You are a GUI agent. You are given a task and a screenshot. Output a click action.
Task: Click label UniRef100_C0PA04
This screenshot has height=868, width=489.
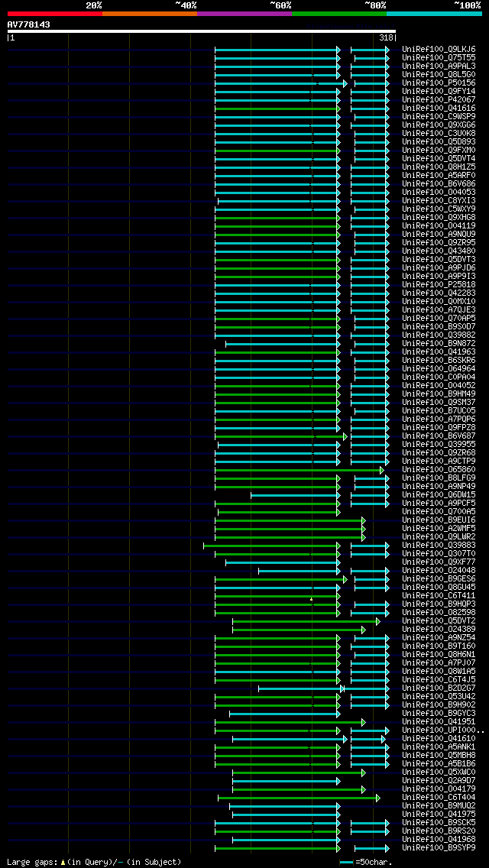[x=439, y=377]
